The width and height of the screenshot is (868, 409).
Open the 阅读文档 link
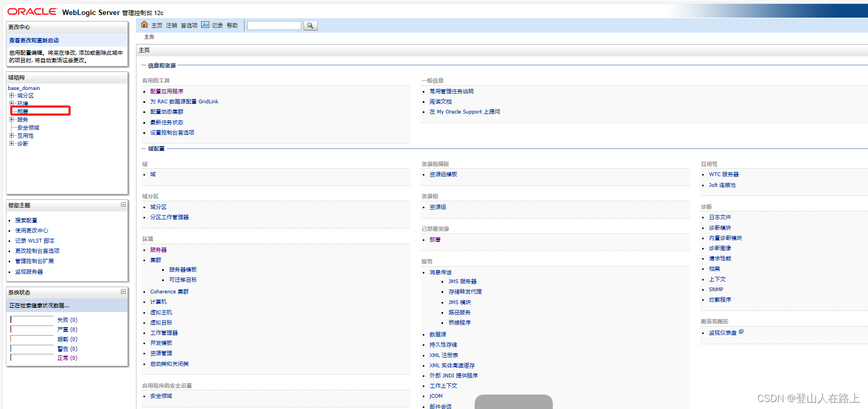coord(440,101)
